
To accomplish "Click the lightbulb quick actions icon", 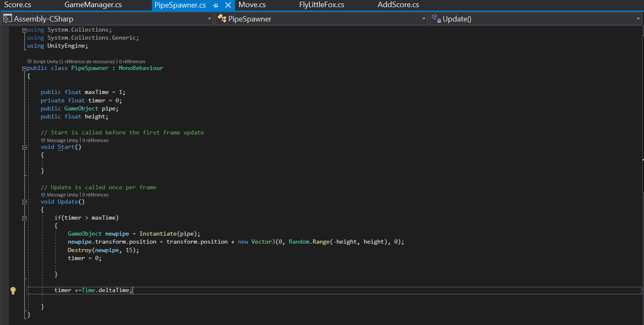I will pos(13,290).
